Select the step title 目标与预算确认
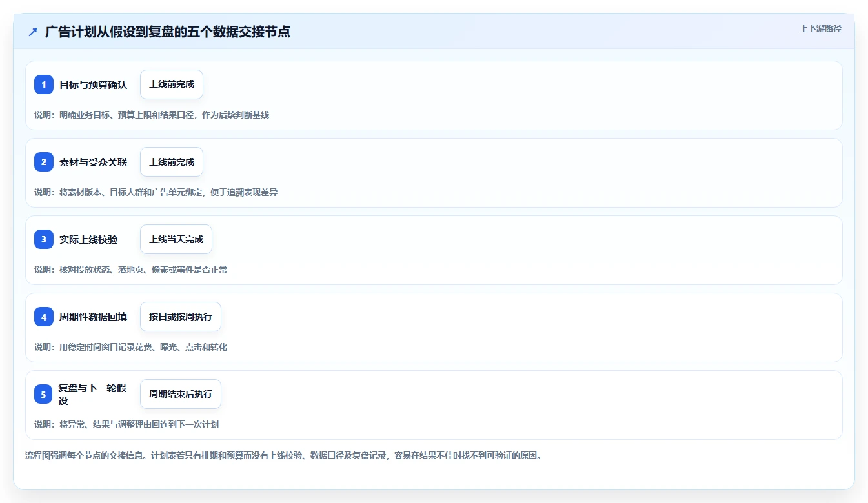 click(94, 84)
